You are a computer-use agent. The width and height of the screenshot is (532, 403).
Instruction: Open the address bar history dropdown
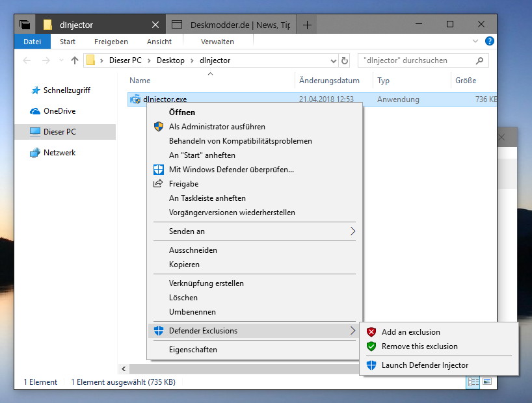click(x=334, y=60)
